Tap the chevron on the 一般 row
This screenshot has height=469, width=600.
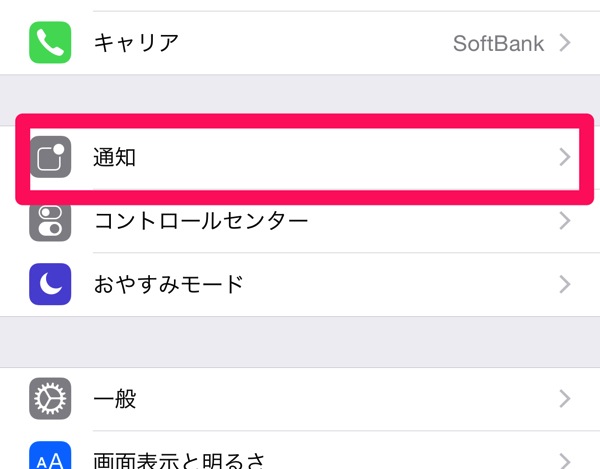565,399
